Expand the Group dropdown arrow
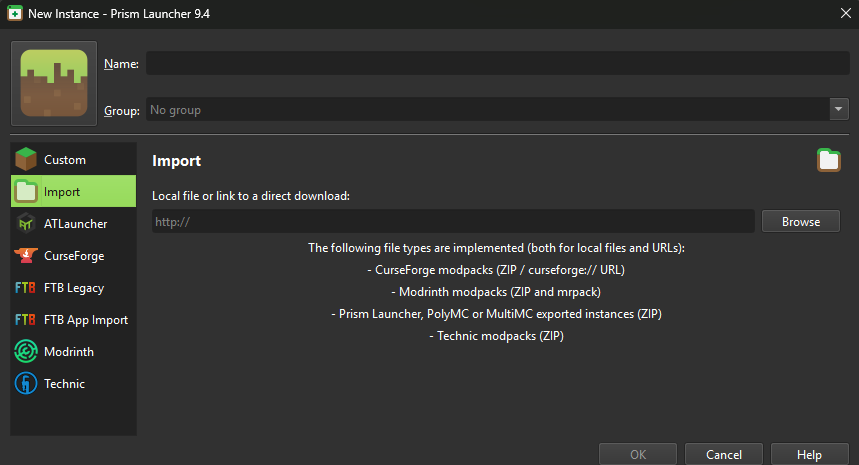Viewport: 859px width, 465px height. click(839, 109)
